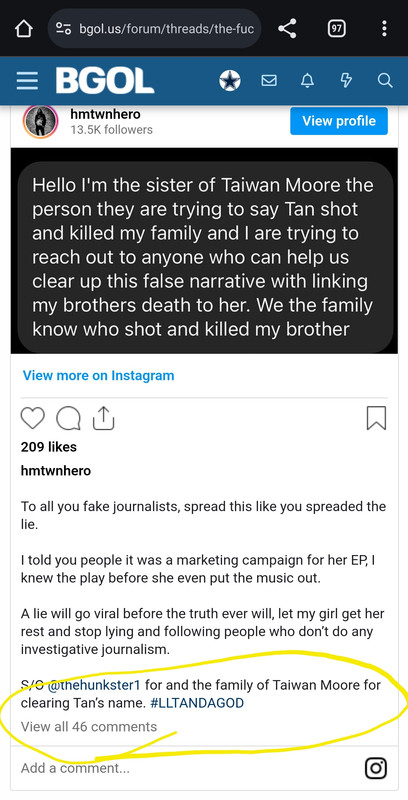The image size is (408, 800).
Task: Open the site info icon in address bar
Action: tap(64, 29)
